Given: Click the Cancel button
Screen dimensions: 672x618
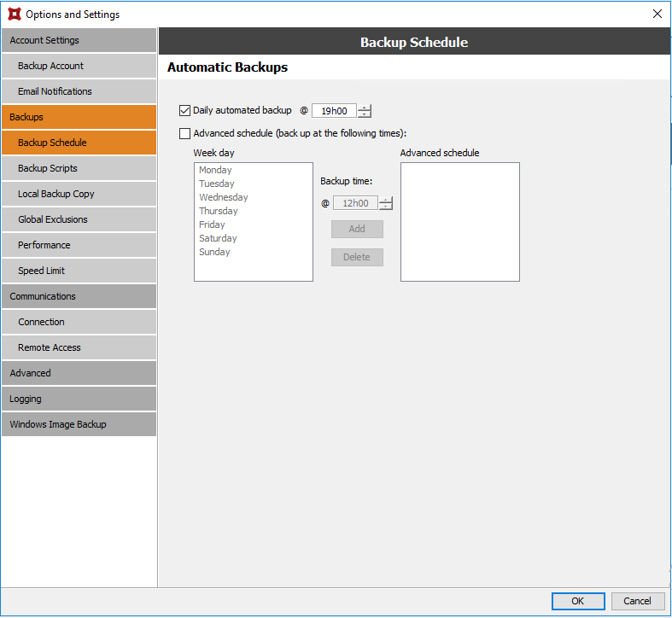Looking at the screenshot, I should pos(637,601).
